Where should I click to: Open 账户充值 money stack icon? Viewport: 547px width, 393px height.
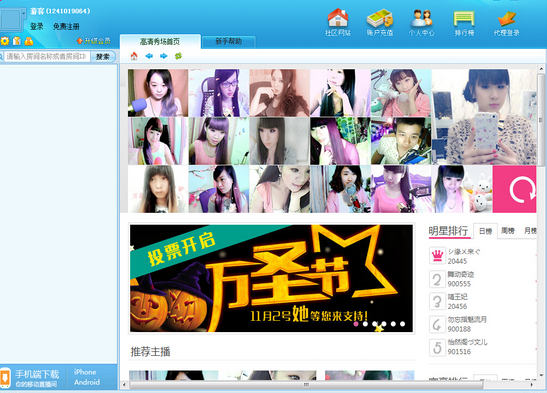click(x=380, y=18)
